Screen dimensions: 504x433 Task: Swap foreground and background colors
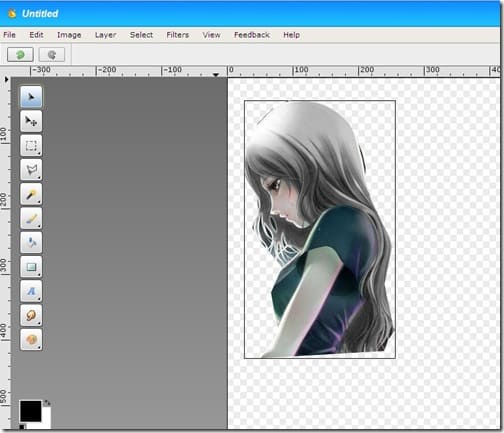pyautogui.click(x=47, y=403)
